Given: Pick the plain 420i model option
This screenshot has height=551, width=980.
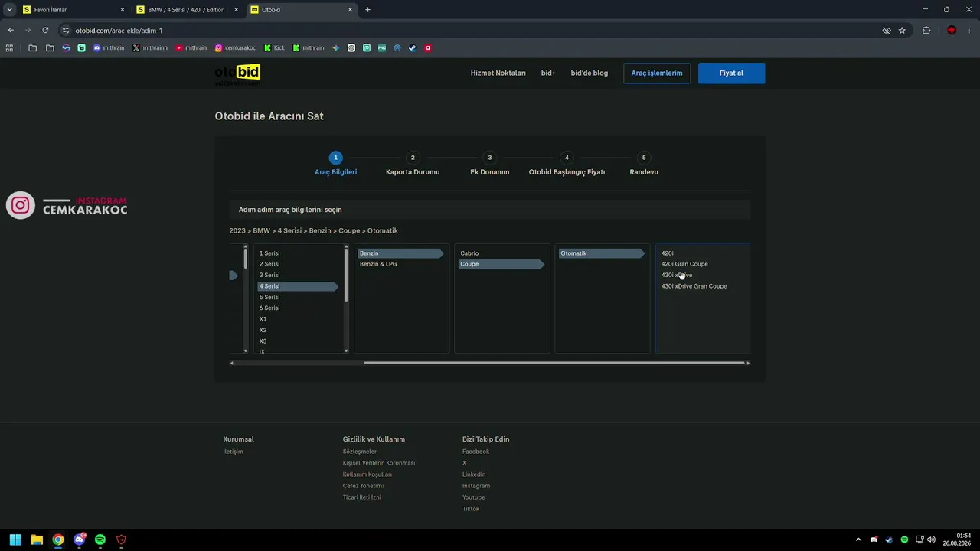Looking at the screenshot, I should pos(668,253).
